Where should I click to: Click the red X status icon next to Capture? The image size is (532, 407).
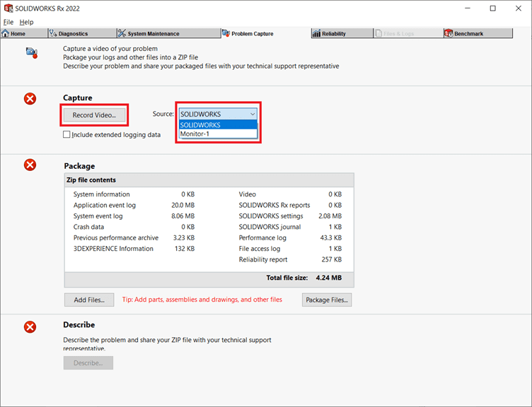pyautogui.click(x=30, y=99)
